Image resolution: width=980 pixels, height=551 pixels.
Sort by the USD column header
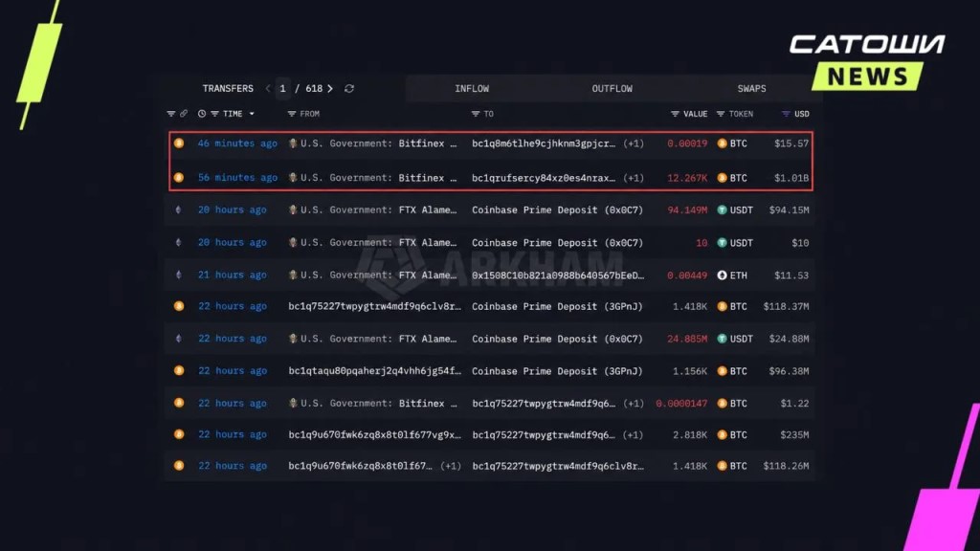(801, 114)
